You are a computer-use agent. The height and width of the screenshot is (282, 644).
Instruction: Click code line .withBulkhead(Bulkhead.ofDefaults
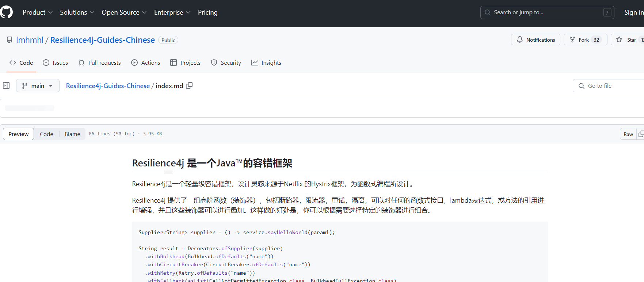point(209,256)
